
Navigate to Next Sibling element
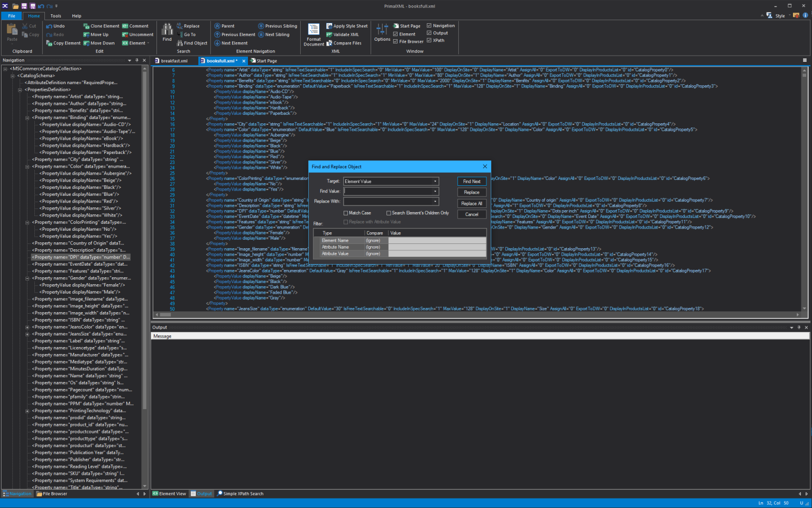(x=275, y=34)
